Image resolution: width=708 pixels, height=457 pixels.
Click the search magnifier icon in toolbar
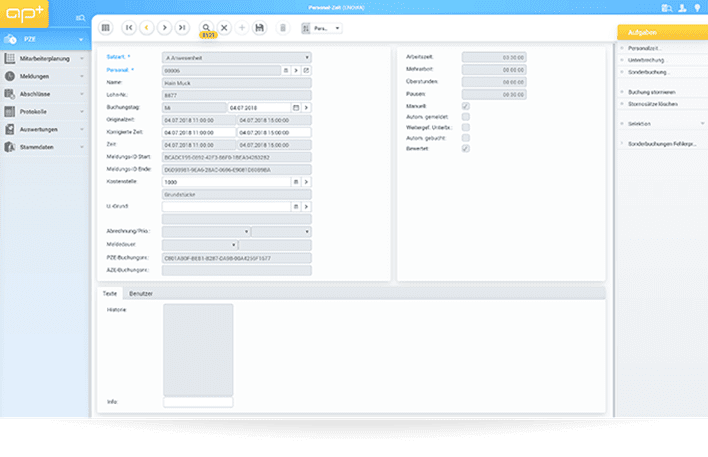pyautogui.click(x=206, y=28)
